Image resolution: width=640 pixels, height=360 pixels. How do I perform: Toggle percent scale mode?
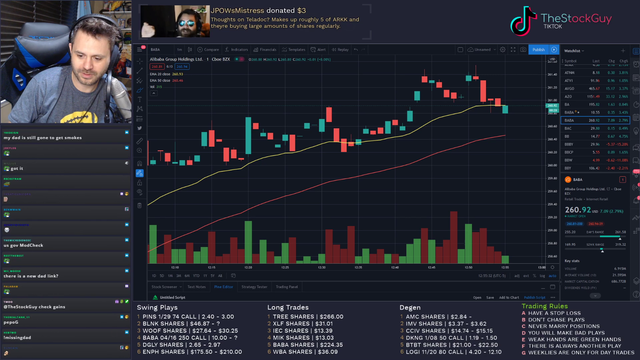pos(534,276)
